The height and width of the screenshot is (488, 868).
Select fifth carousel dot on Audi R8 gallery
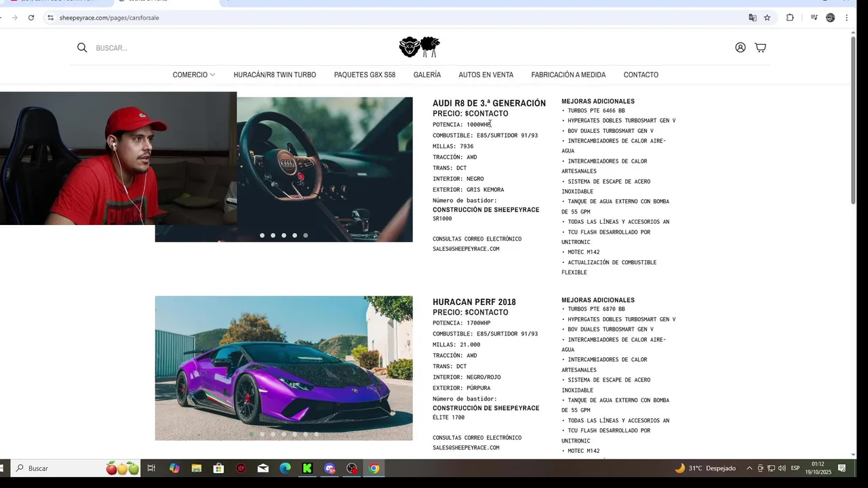[305, 235]
